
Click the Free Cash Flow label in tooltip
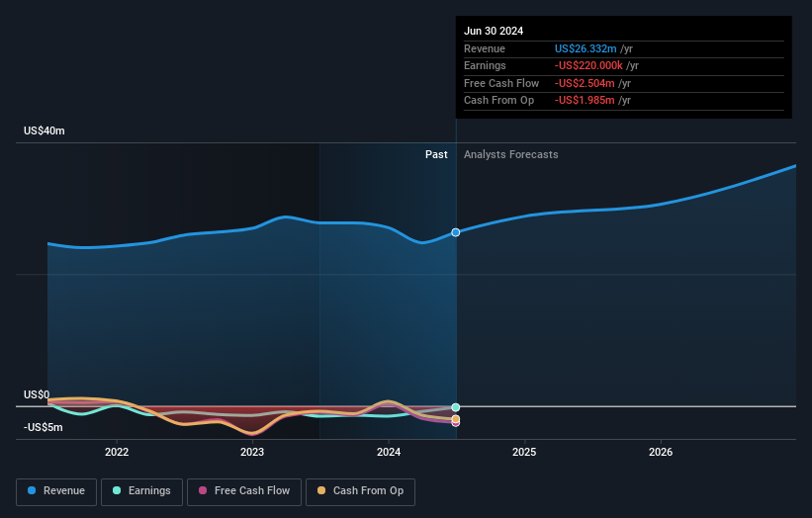click(501, 83)
